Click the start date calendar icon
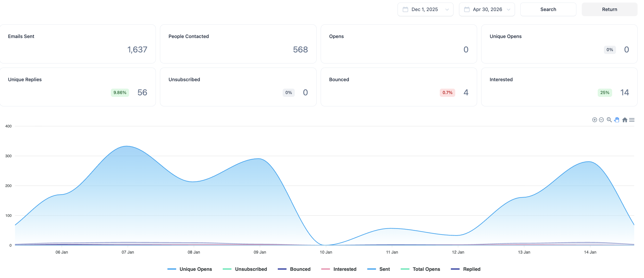This screenshot has height=278, width=644. point(405,10)
